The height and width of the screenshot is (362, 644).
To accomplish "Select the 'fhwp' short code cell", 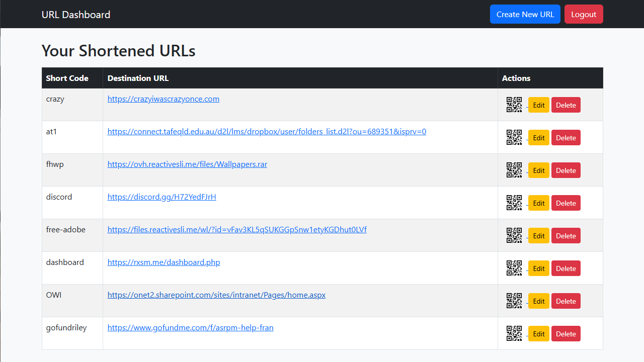I will pyautogui.click(x=72, y=170).
